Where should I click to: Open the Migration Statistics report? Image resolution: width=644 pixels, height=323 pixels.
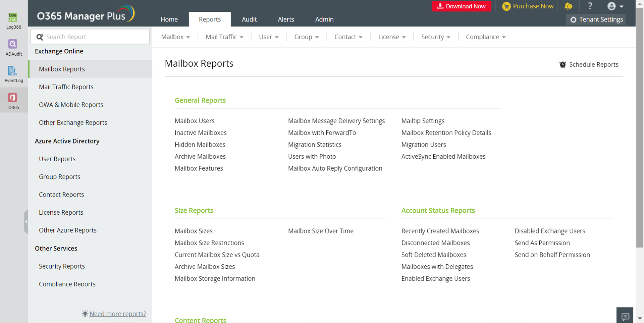[315, 145]
